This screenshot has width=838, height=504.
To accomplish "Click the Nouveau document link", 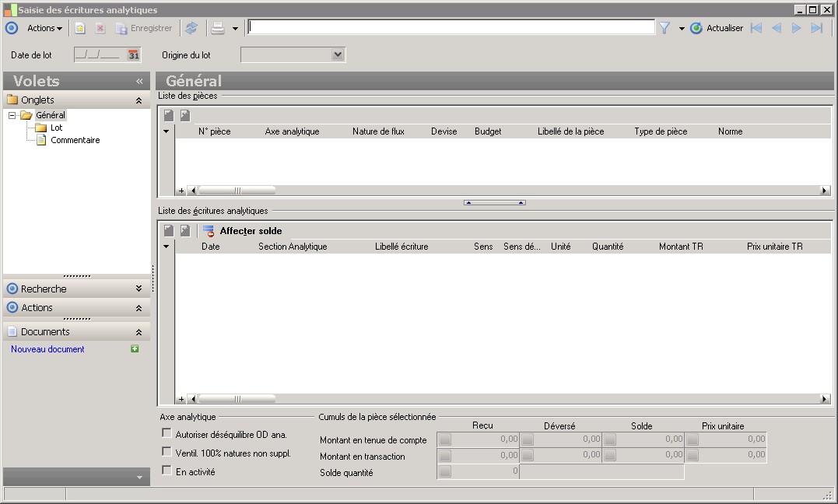I will (47, 349).
